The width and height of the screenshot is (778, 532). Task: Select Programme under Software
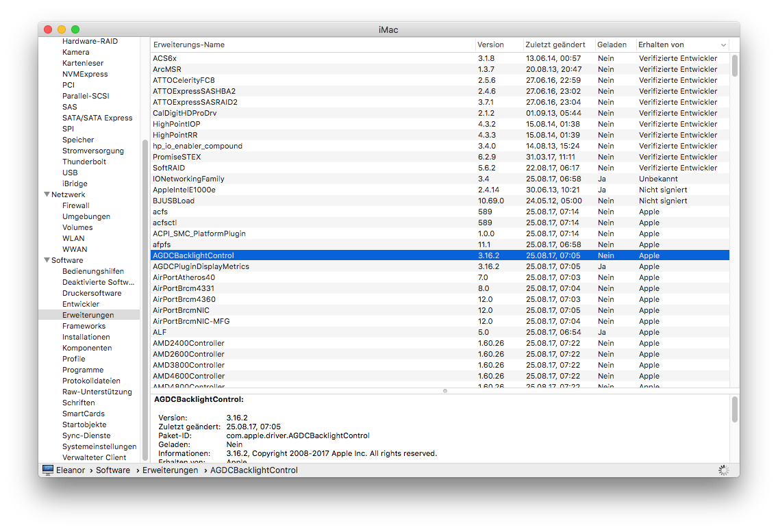click(x=83, y=370)
